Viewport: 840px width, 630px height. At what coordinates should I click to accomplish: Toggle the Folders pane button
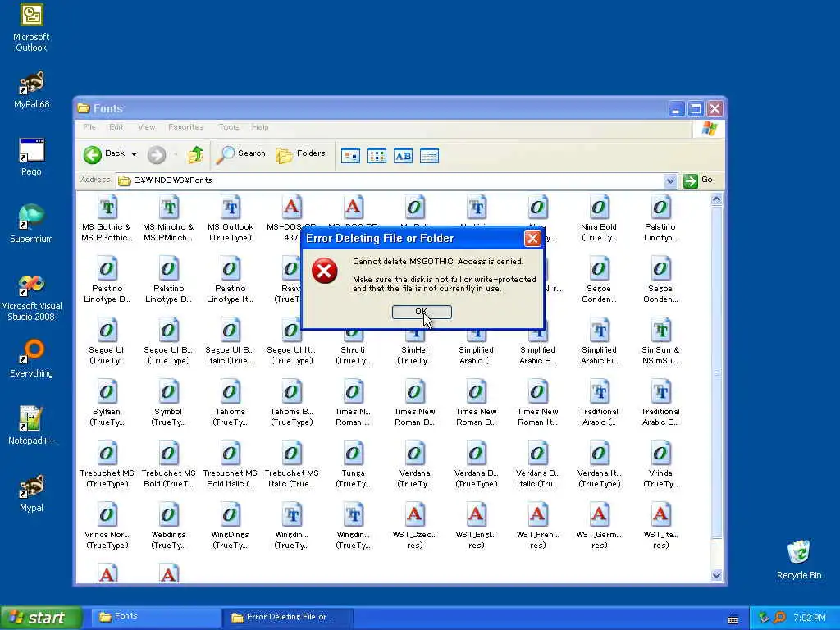(x=300, y=154)
